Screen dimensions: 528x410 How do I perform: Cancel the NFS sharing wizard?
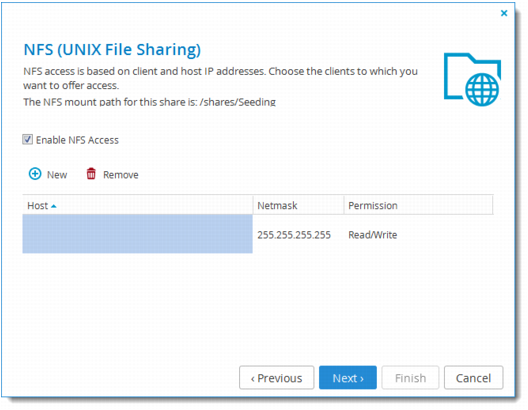(473, 378)
